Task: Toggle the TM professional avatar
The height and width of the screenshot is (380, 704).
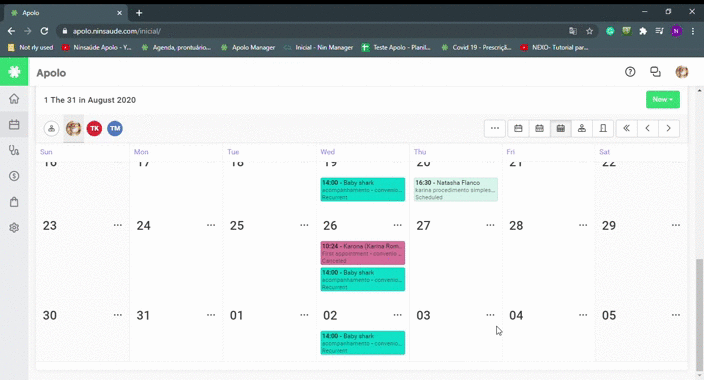Action: (x=115, y=128)
